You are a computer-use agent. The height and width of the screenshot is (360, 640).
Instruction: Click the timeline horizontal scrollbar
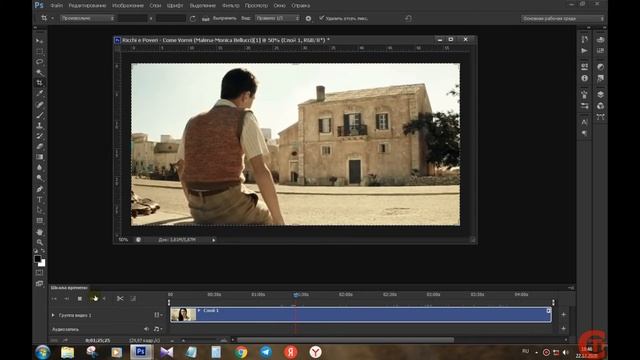[345, 340]
